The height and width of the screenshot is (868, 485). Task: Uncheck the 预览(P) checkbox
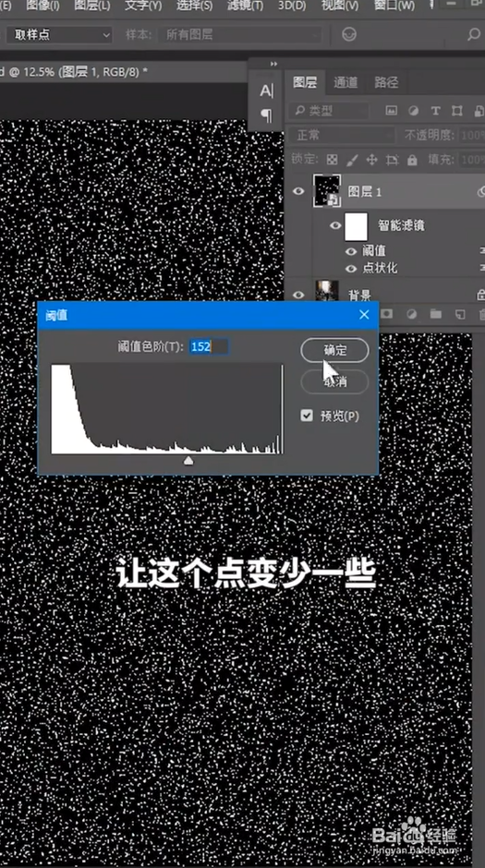pos(307,416)
